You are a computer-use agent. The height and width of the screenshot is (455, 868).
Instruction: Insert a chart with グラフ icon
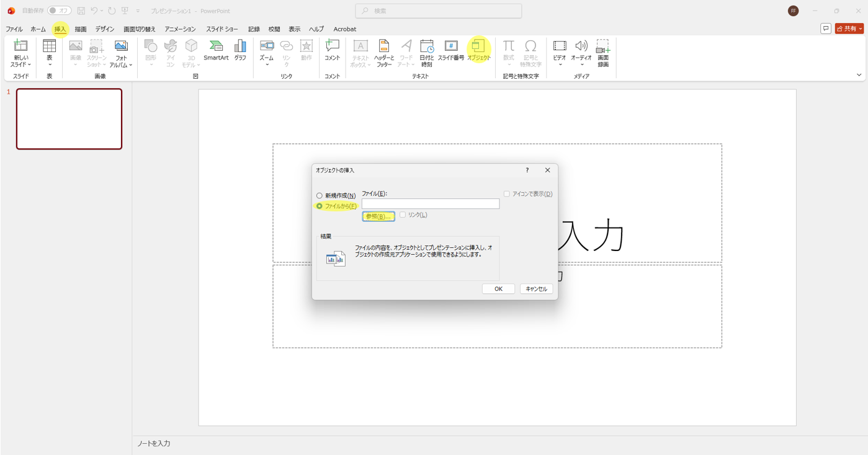tap(240, 51)
